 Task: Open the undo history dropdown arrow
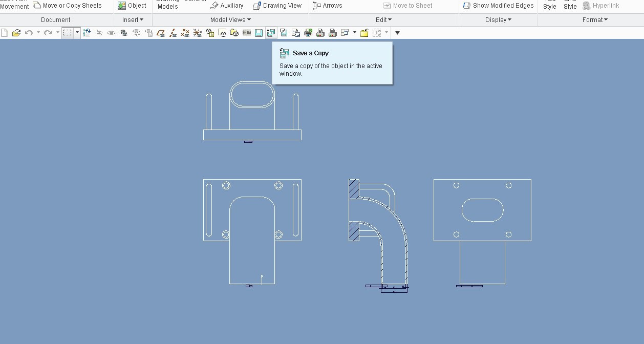(x=38, y=33)
